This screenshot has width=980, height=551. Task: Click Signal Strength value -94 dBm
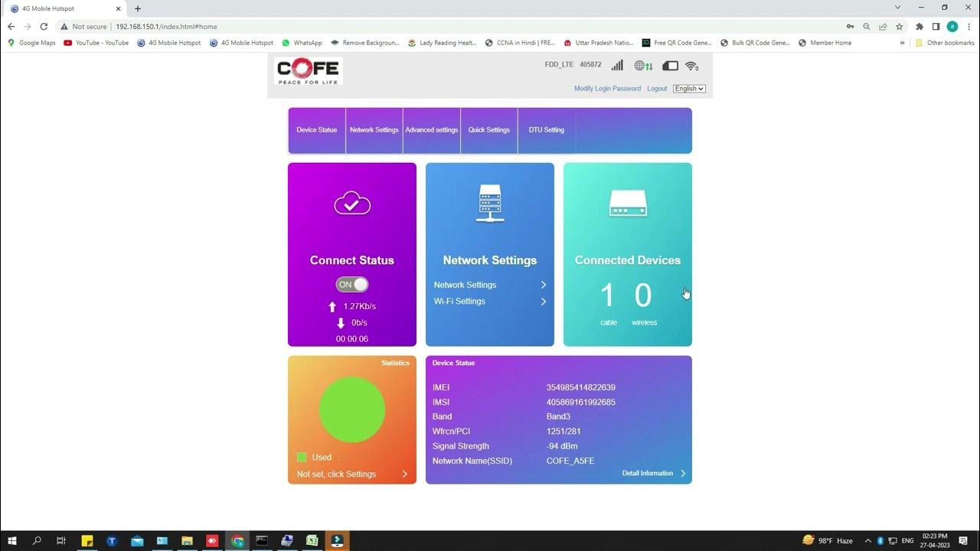click(x=562, y=446)
